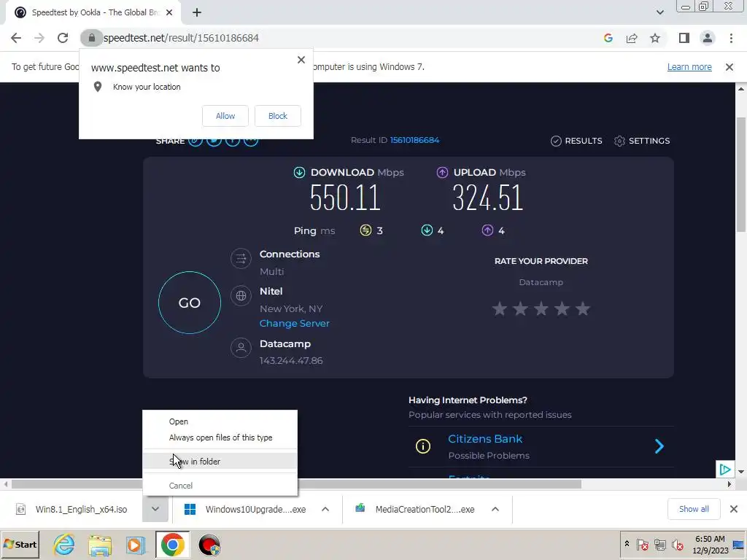The height and width of the screenshot is (560, 747).
Task: Close the Speedtest by Ookla tab
Action: pos(169,13)
